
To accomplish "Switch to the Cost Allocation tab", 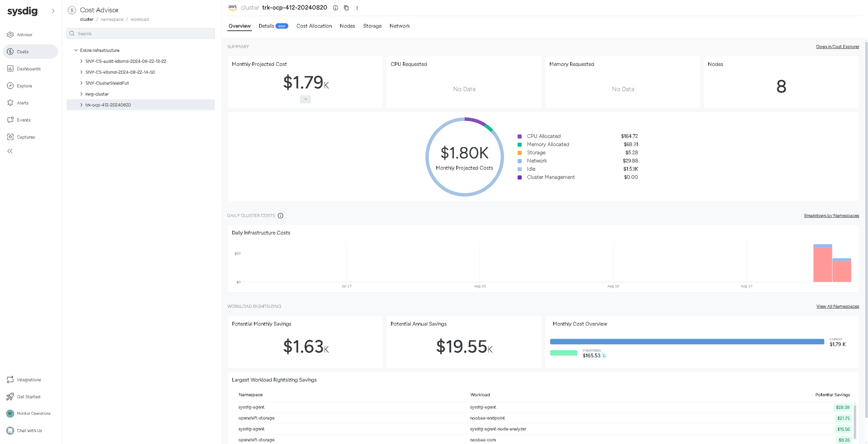I will click(314, 26).
